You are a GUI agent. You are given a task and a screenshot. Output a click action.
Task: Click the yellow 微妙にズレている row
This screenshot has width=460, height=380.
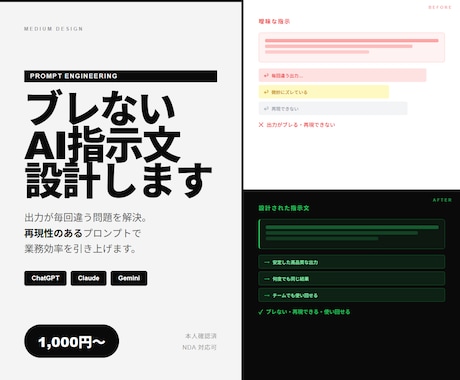pyautogui.click(x=324, y=92)
